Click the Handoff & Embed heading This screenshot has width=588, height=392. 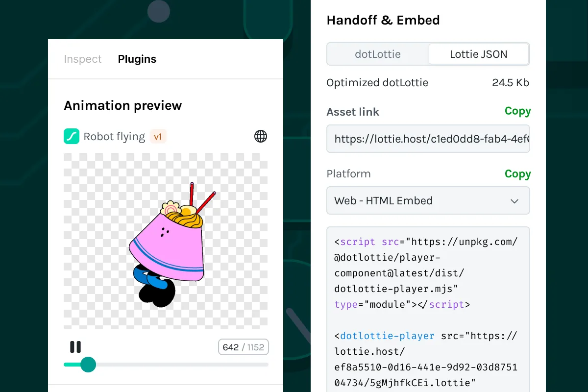coord(383,20)
